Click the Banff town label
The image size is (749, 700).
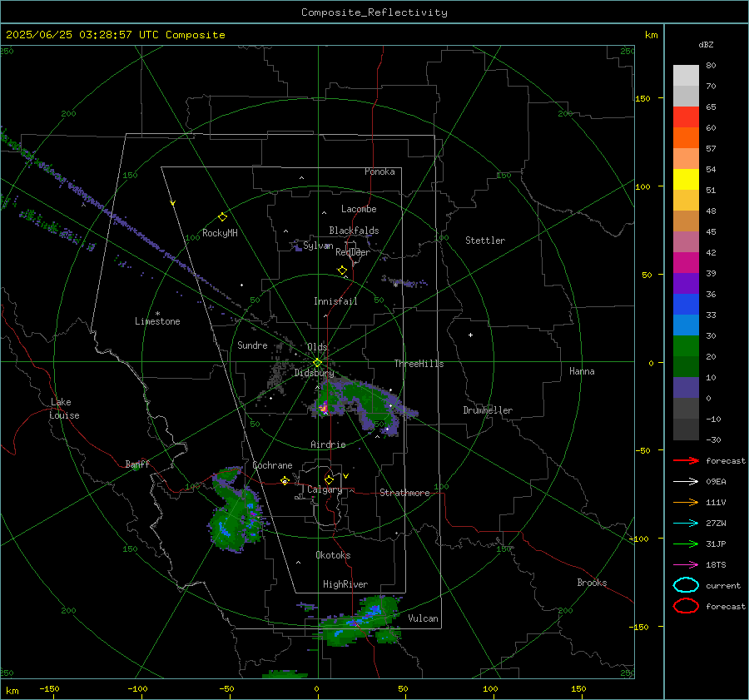137,464
